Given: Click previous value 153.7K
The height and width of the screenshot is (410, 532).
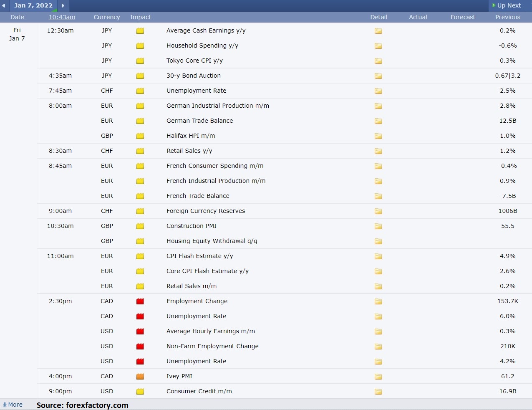Looking at the screenshot, I should click(x=508, y=301).
